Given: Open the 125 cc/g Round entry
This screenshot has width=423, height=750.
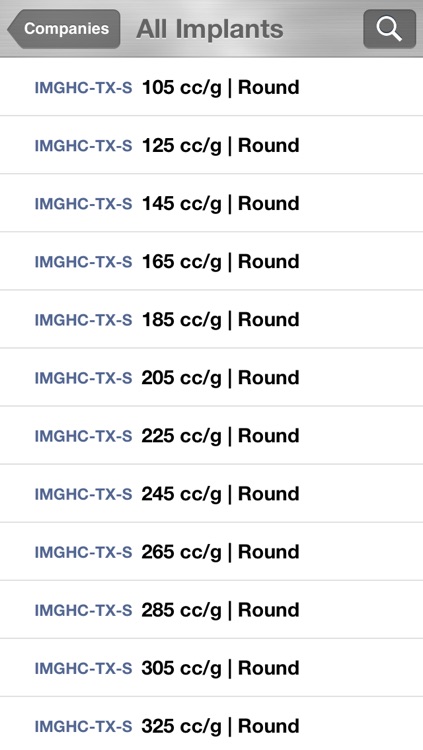Looking at the screenshot, I should pos(212,145).
